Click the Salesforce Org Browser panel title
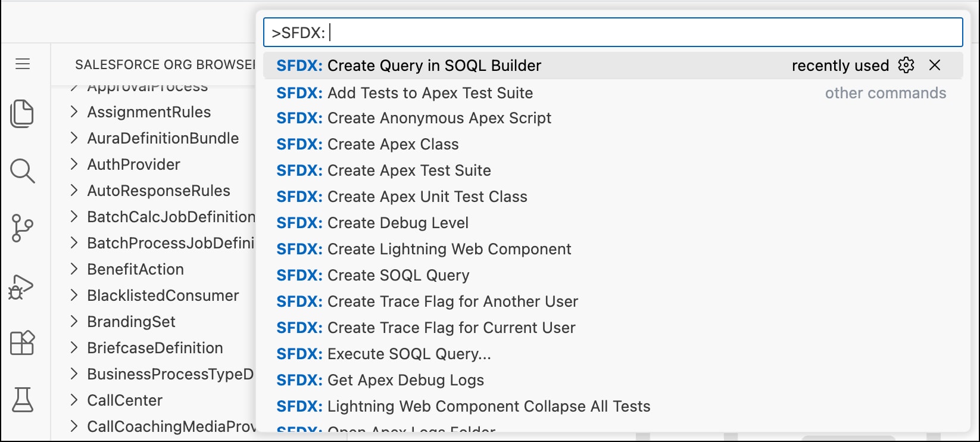The width and height of the screenshot is (980, 442). point(165,64)
